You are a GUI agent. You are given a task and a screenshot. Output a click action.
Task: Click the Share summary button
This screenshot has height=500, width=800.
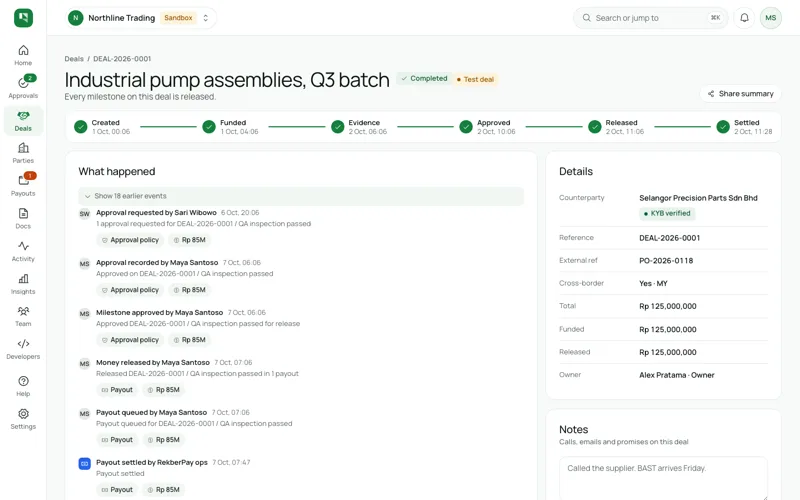click(740, 93)
